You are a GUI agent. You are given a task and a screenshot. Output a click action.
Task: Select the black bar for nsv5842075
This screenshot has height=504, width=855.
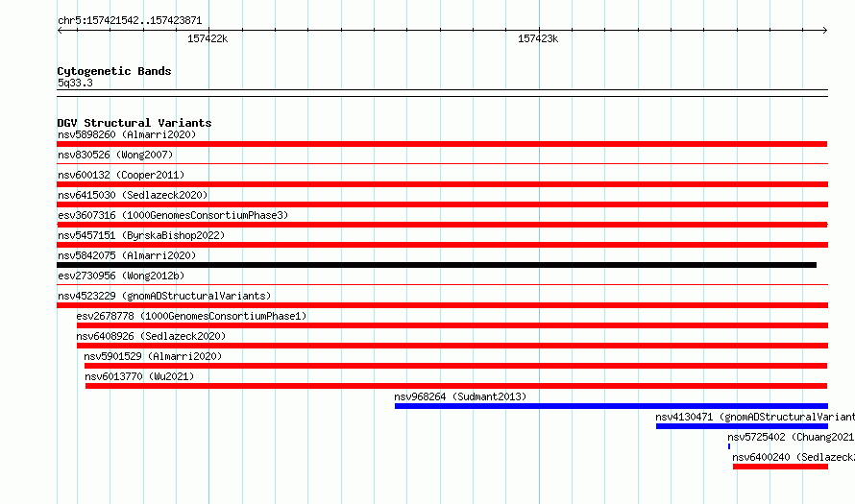(x=436, y=265)
